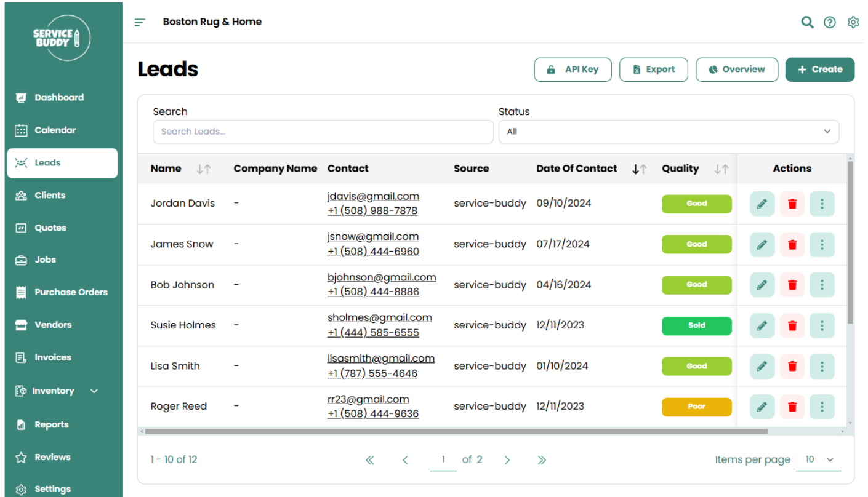The image size is (868, 497).
Task: Delete the James Snow lead
Action: [792, 244]
